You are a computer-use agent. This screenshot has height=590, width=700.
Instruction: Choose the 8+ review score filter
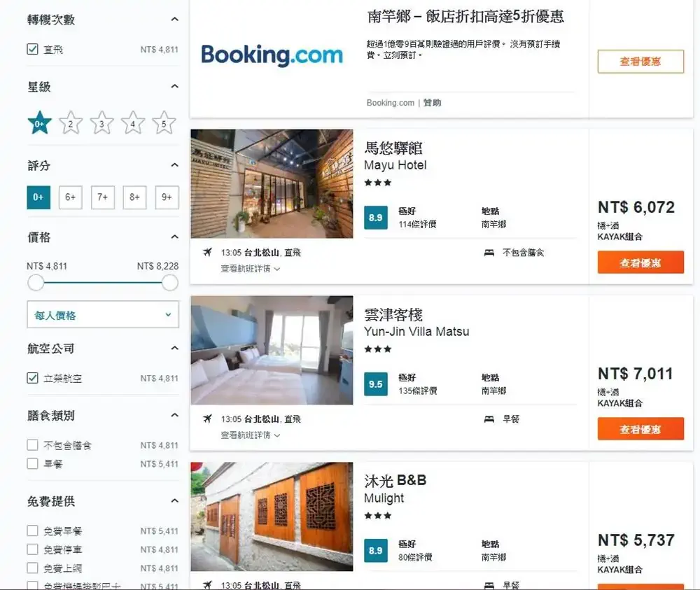point(134,197)
